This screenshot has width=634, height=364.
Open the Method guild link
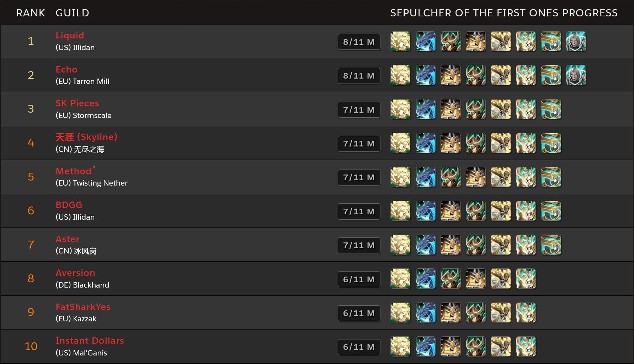[74, 171]
